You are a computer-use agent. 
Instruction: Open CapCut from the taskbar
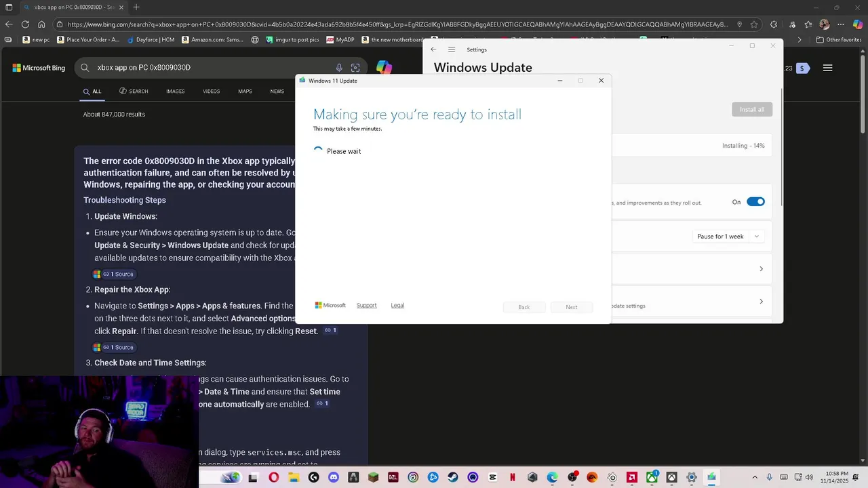pyautogui.click(x=493, y=477)
